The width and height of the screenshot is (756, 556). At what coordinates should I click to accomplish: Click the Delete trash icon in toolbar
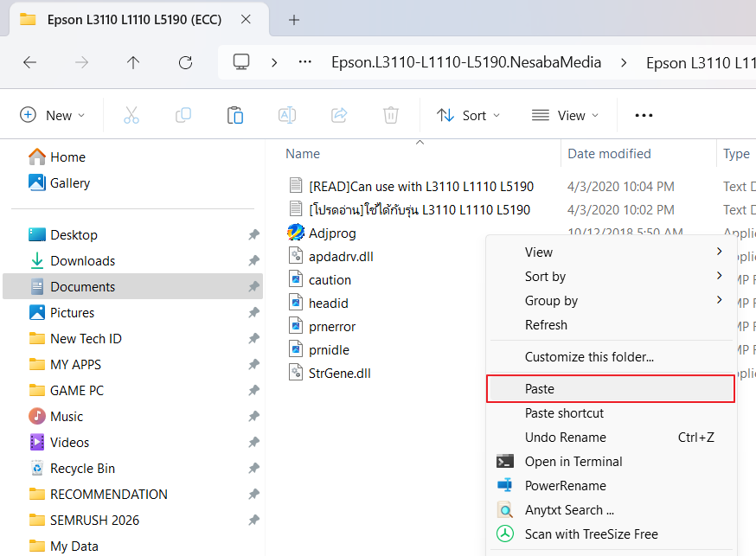tap(391, 115)
